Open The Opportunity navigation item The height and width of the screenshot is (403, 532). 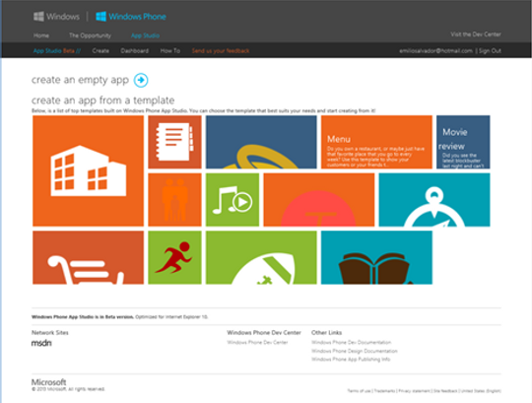[x=90, y=35]
